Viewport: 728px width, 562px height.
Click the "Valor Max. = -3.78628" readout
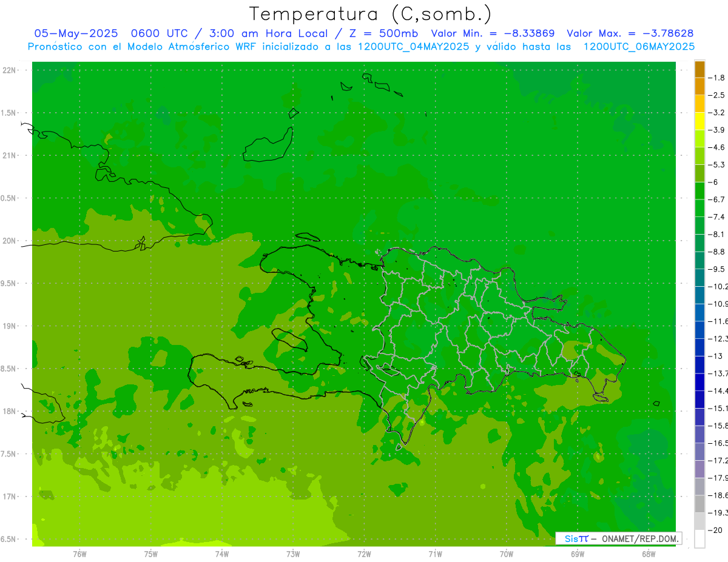tap(630, 33)
